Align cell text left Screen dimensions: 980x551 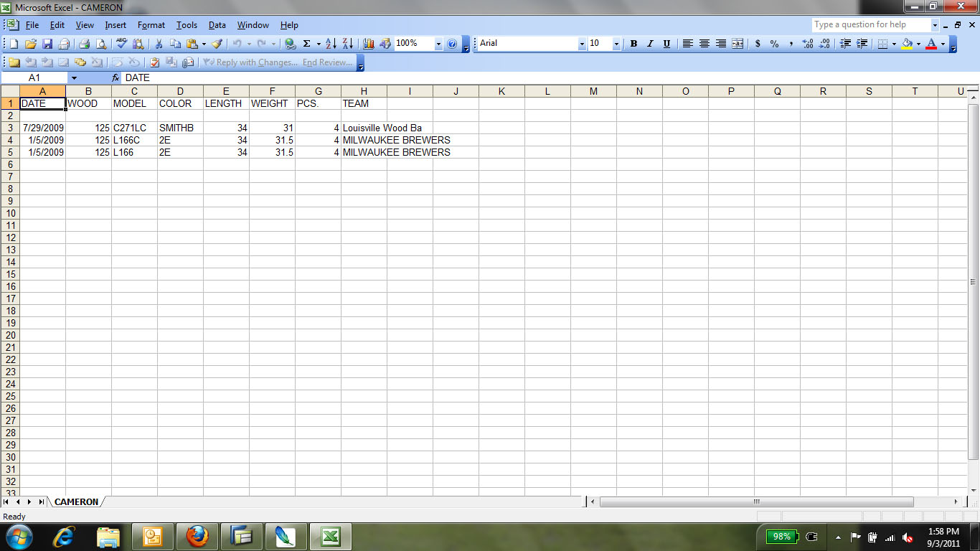[687, 44]
